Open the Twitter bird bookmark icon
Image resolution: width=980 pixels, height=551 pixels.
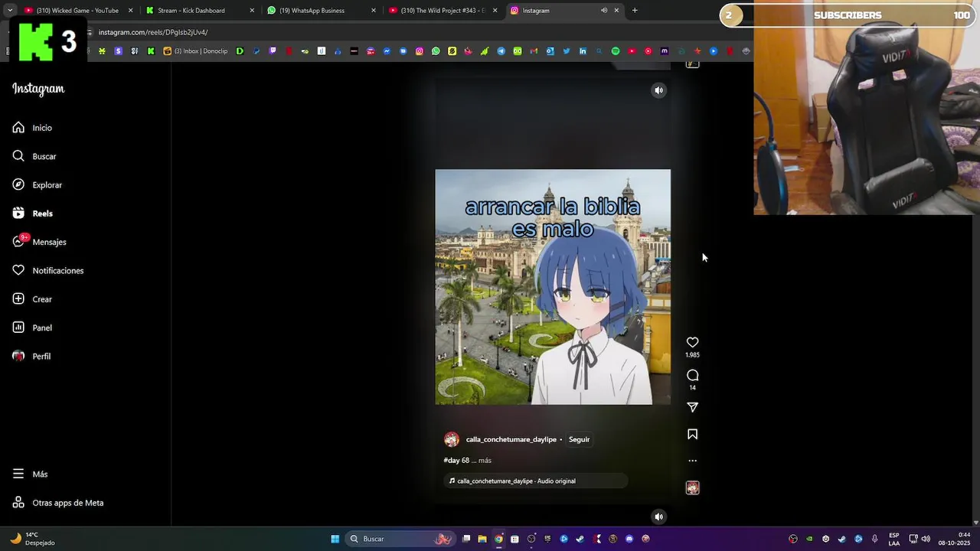567,51
